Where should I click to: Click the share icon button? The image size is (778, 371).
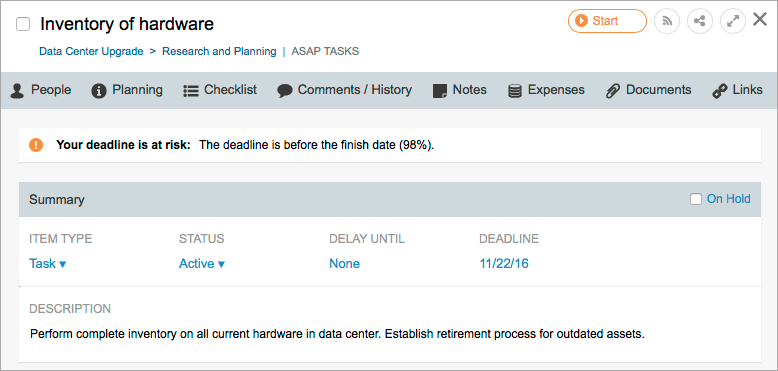click(700, 21)
